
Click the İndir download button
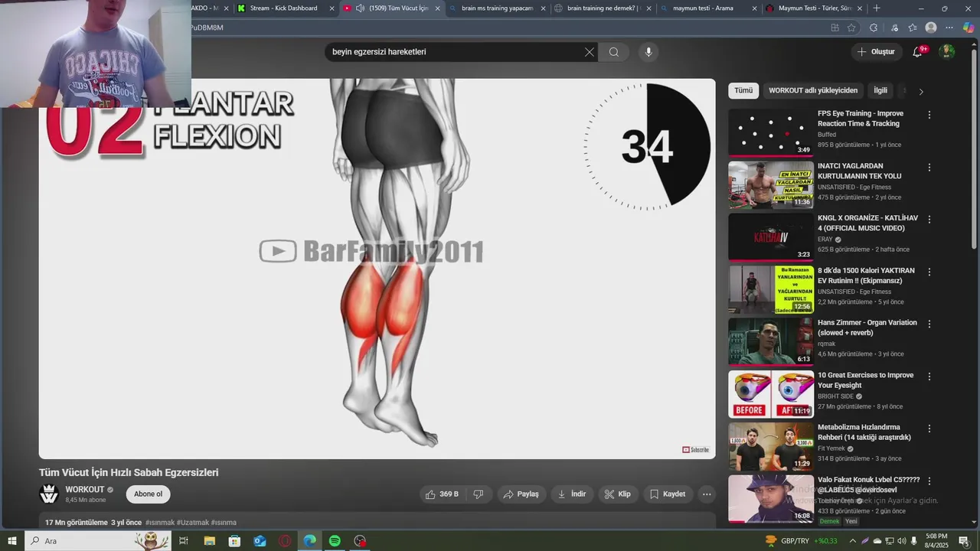pos(572,494)
